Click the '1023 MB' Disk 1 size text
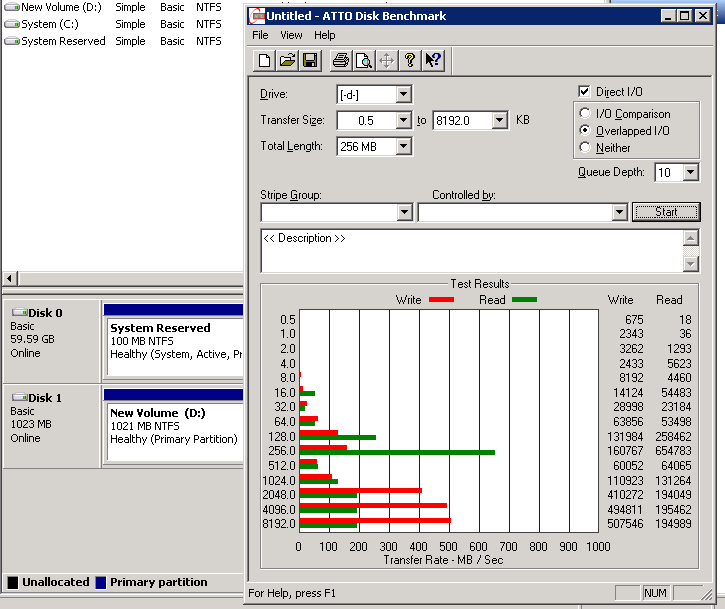This screenshot has height=609, width=725. pos(31,424)
